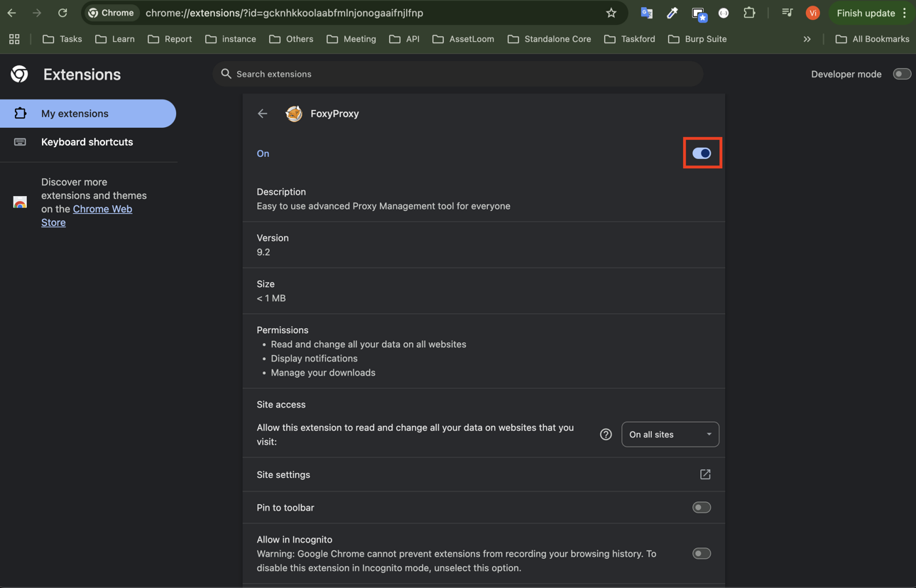Click the round gray extension icon
This screenshot has height=588, width=916.
(724, 13)
